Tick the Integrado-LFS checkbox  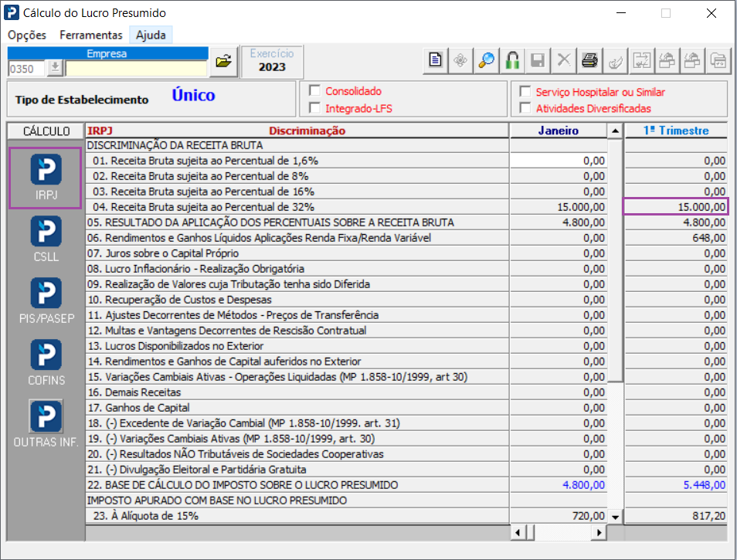tap(315, 108)
